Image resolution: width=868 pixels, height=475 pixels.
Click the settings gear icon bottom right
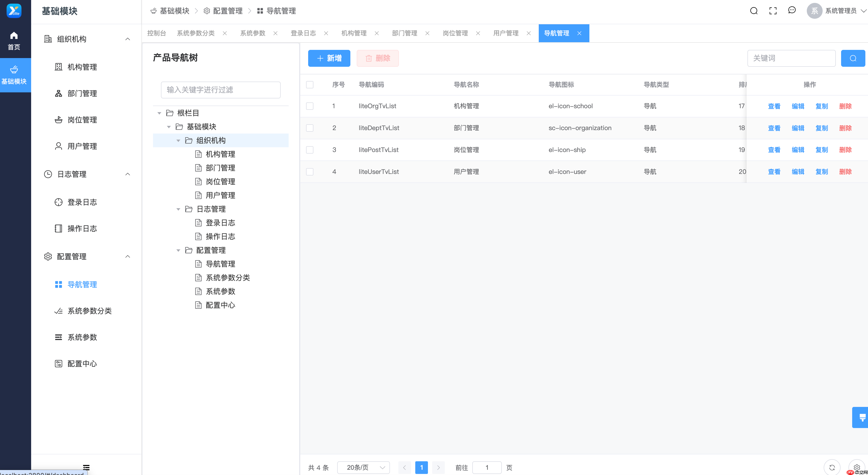[857, 467]
